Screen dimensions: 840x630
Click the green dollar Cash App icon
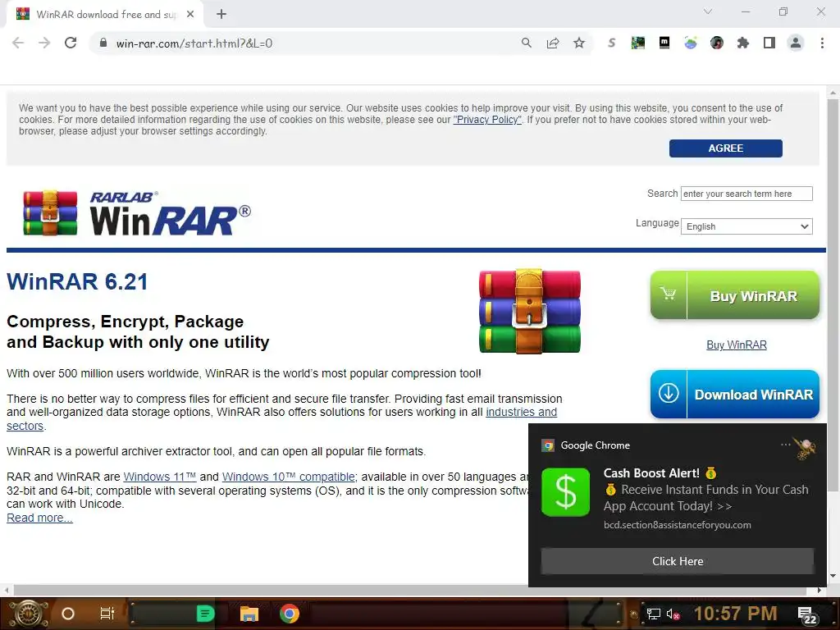565,492
